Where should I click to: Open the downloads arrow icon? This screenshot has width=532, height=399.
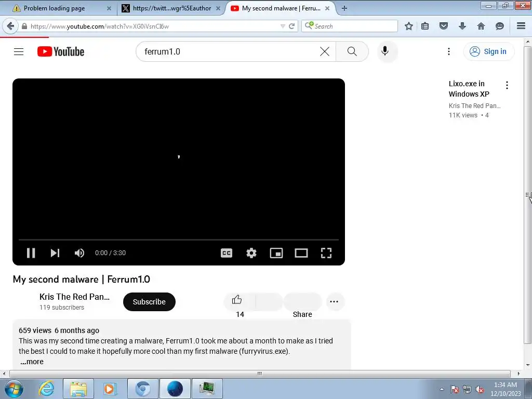[x=462, y=26]
